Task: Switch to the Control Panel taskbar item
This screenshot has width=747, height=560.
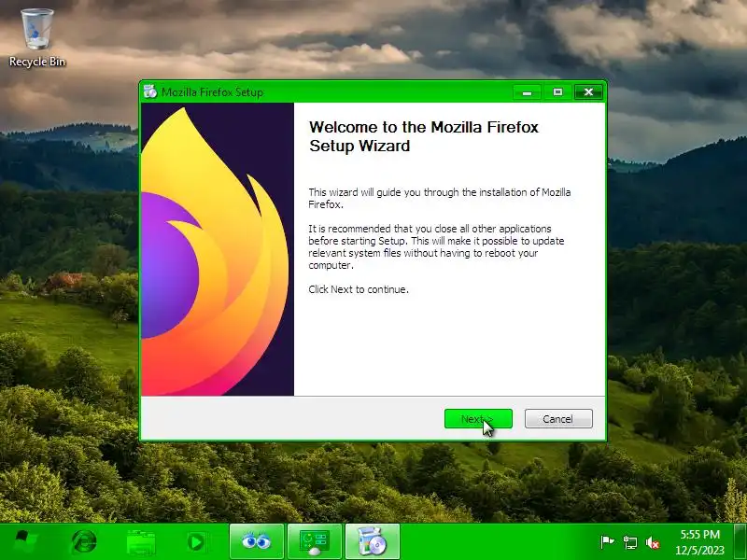Action: (314, 541)
